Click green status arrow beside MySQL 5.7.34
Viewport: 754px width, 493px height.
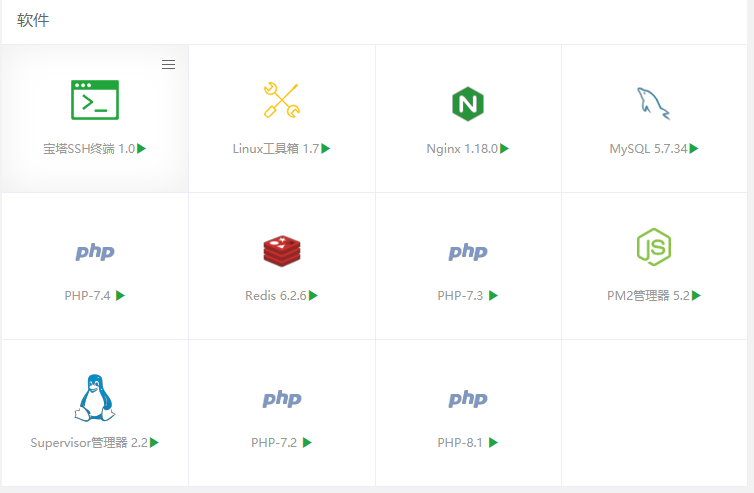tap(694, 149)
